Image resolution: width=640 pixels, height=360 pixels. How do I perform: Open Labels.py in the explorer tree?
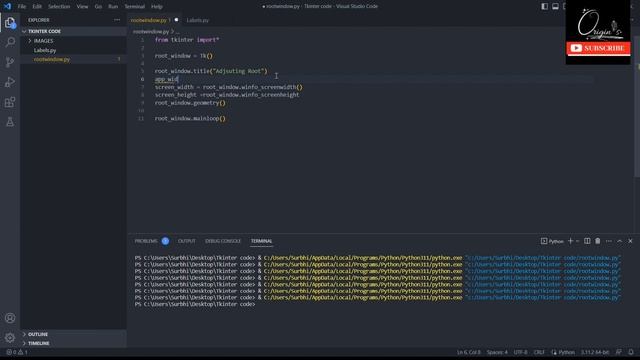tap(73, 50)
